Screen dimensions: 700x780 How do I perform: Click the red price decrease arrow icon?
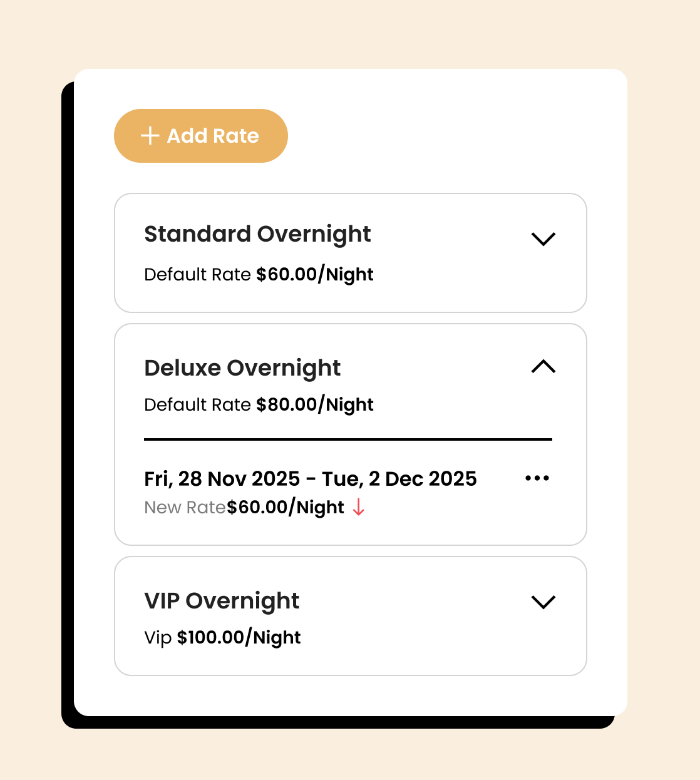(358, 507)
